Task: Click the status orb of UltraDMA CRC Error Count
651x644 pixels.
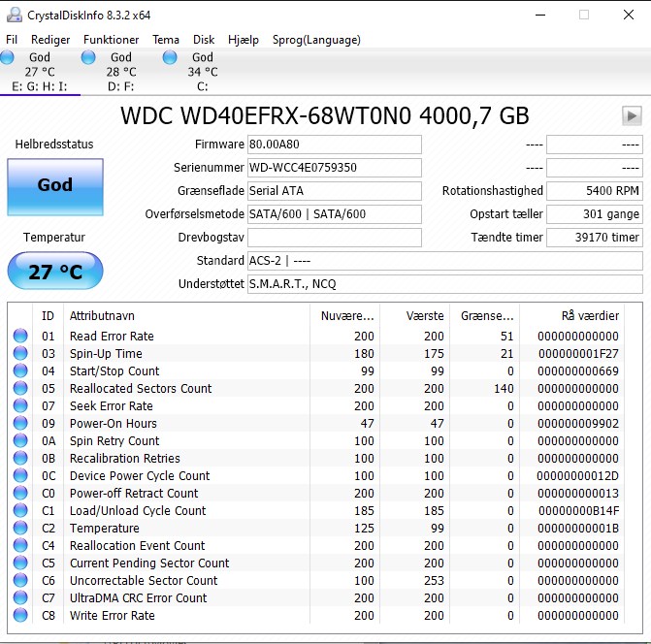Action: tap(20, 597)
